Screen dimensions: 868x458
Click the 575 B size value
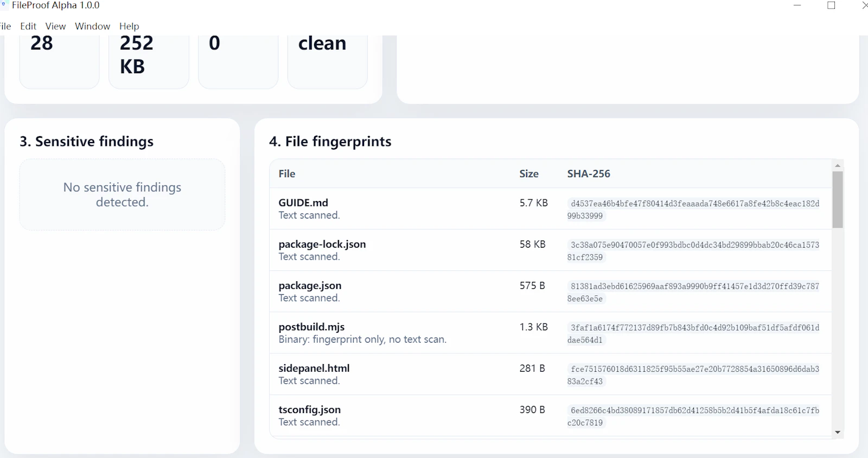point(532,286)
